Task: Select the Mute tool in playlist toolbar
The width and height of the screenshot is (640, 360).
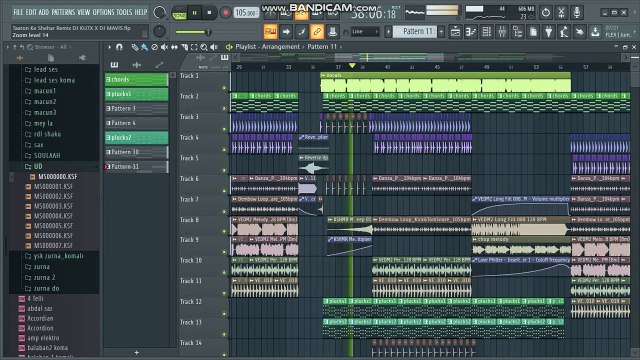Action: click(x=164, y=47)
